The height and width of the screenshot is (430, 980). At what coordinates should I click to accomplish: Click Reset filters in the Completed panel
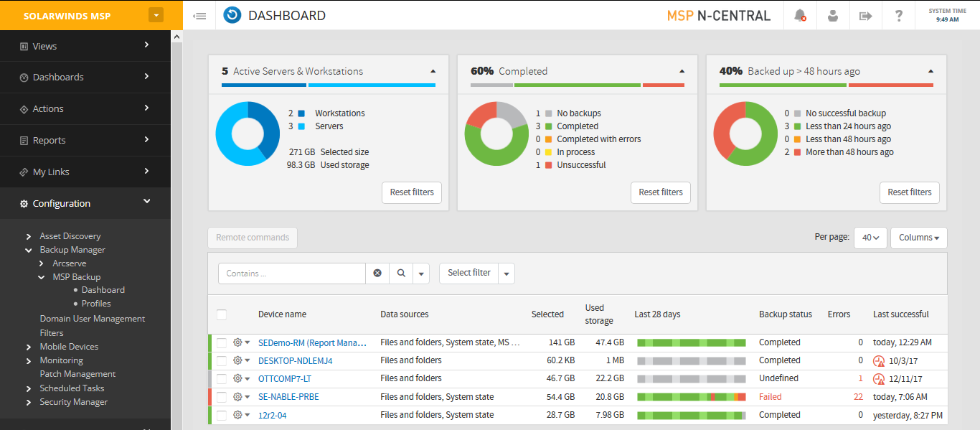click(660, 192)
